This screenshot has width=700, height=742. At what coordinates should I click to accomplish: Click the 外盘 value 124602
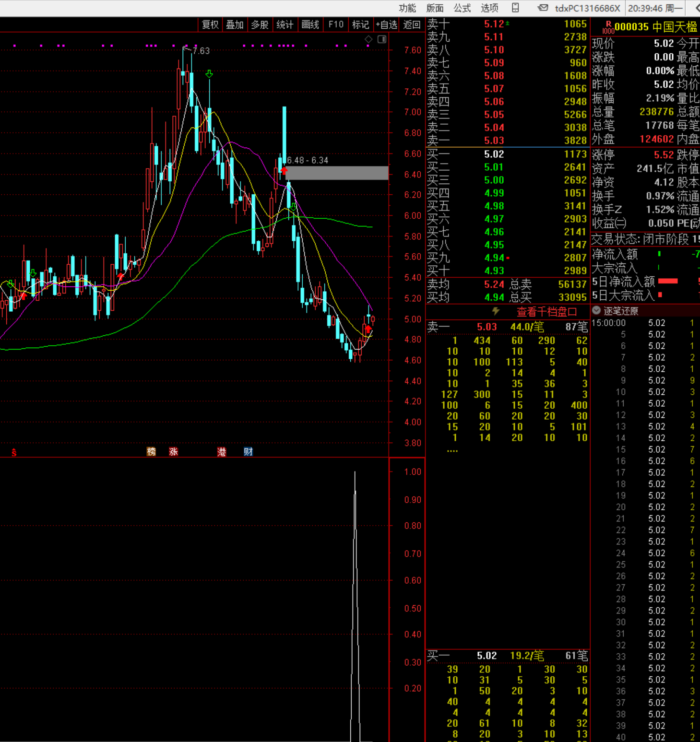[657, 139]
